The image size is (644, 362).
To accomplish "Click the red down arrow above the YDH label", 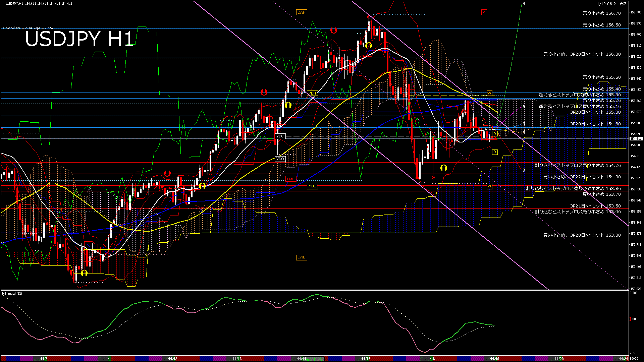I will coord(264,92).
